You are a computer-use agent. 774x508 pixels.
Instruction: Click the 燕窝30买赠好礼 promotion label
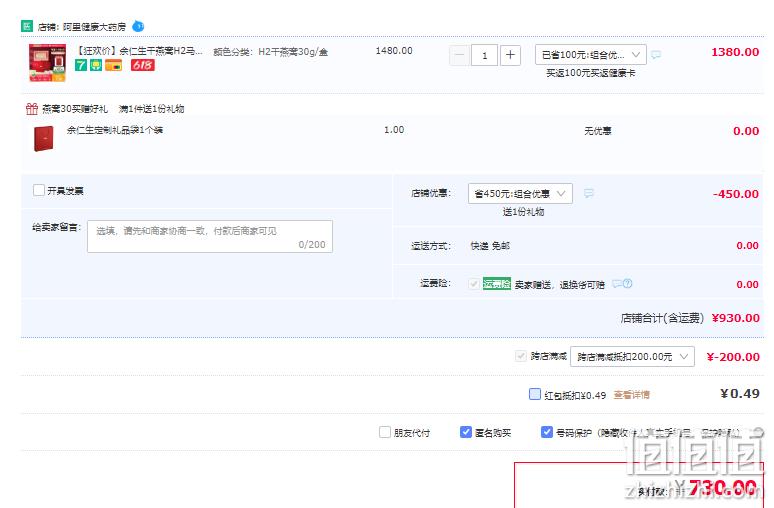[75, 109]
